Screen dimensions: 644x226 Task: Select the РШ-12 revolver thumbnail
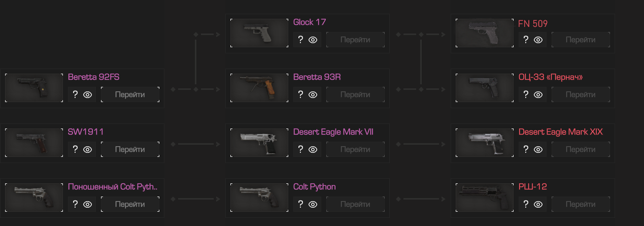[485, 198]
